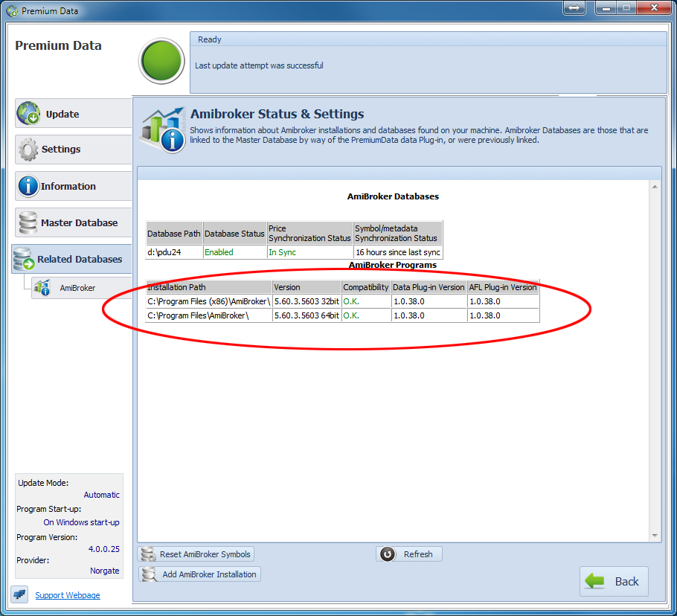677x616 pixels.
Task: Click the gear icon on Settings
Action: pyautogui.click(x=28, y=150)
